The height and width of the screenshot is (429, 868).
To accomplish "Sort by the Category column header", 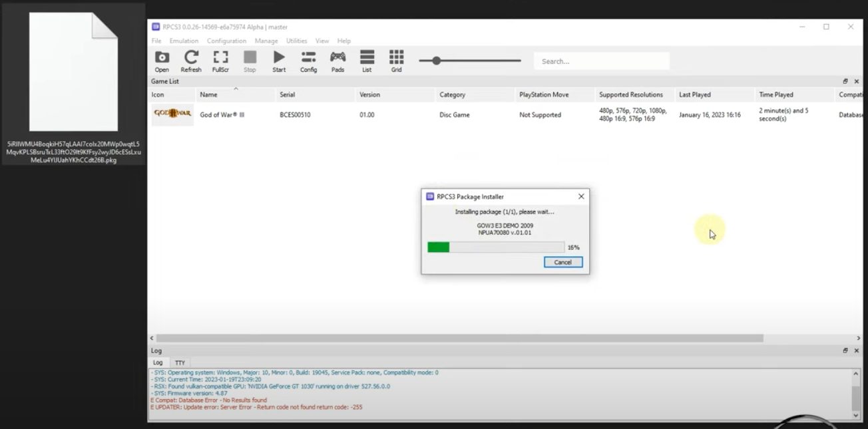I will click(475, 94).
